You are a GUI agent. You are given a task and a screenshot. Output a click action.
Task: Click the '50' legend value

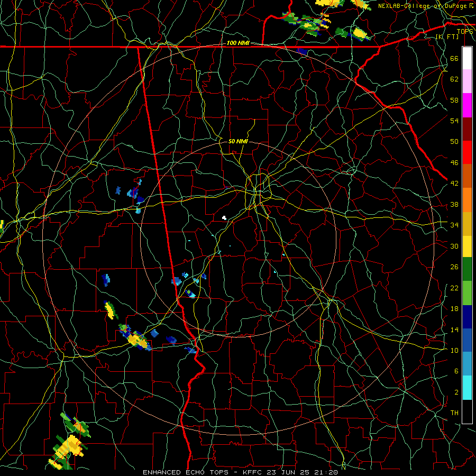click(x=454, y=141)
